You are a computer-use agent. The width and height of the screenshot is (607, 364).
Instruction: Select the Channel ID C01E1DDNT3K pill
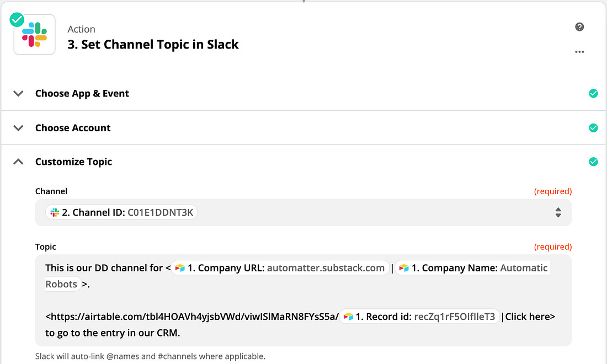pyautogui.click(x=121, y=212)
